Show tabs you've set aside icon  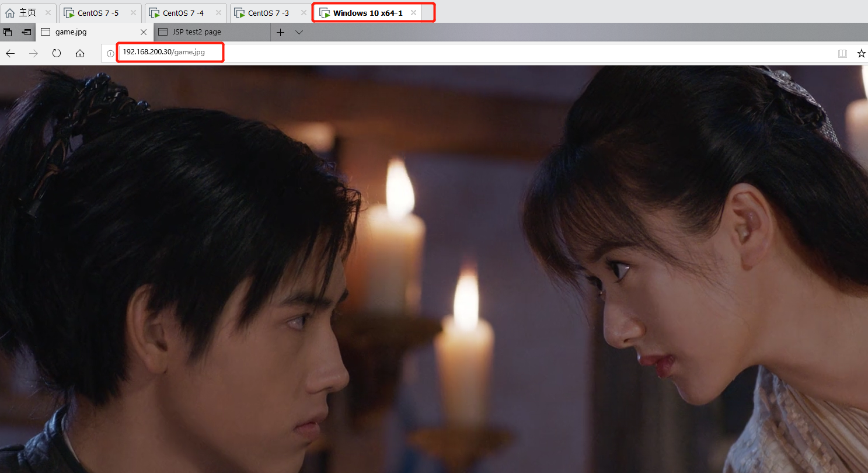8,32
